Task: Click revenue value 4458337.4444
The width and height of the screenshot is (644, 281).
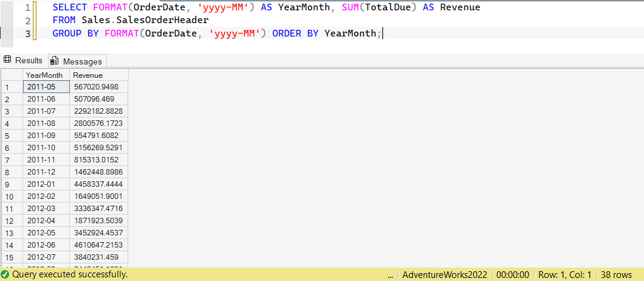Action: click(x=98, y=184)
